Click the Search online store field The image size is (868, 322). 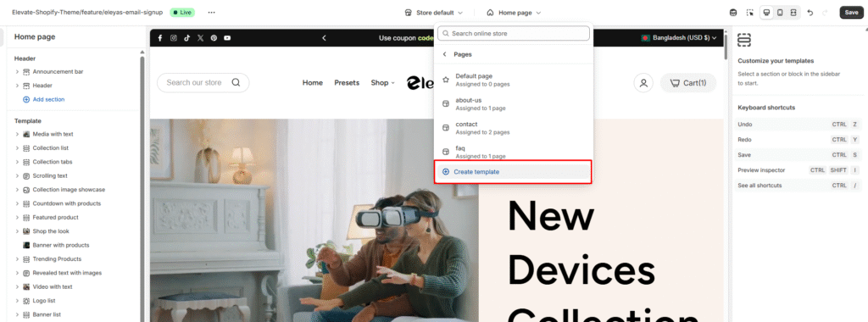[x=513, y=33]
